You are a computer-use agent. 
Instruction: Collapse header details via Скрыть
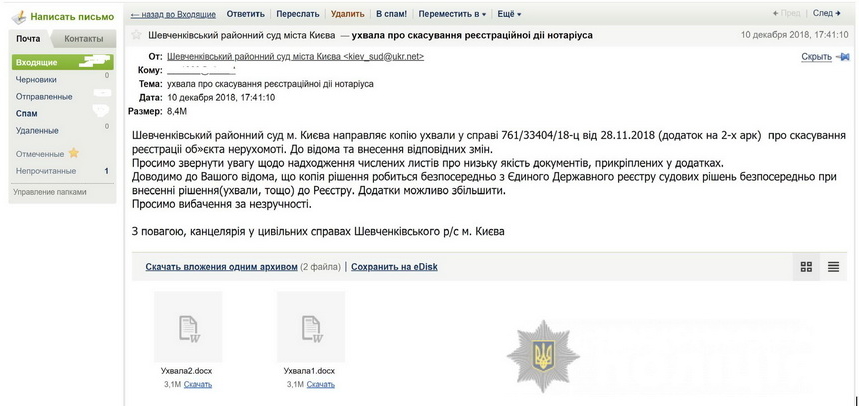point(816,57)
